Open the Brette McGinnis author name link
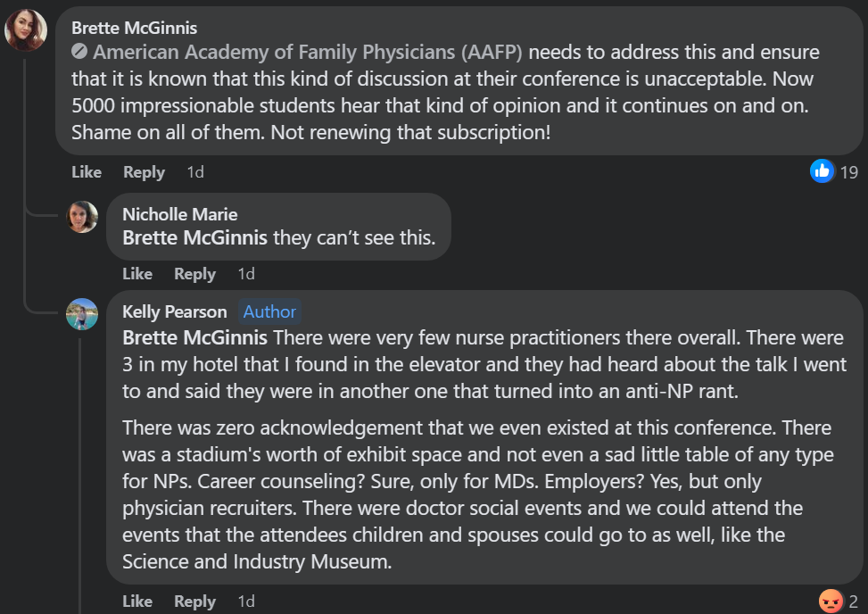The image size is (868, 614). pyautogui.click(x=134, y=28)
